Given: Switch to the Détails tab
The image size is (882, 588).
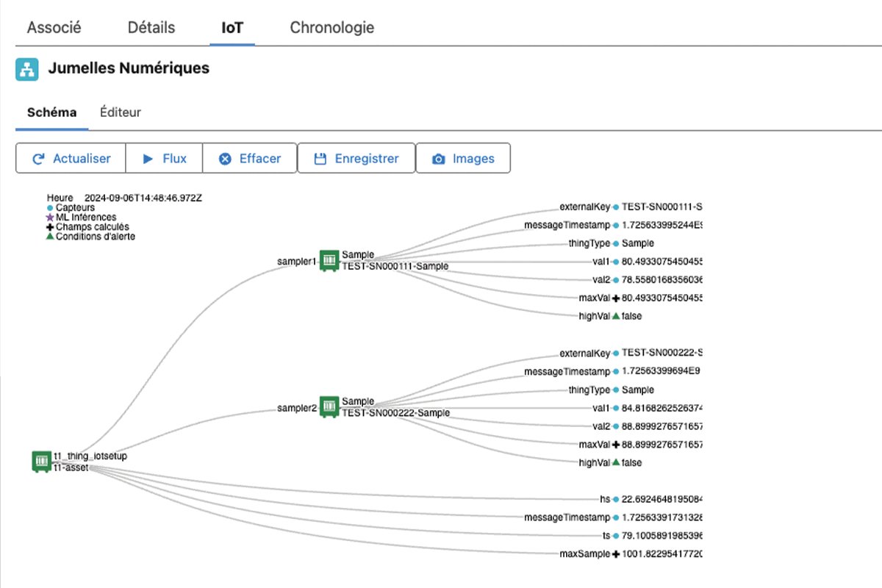Looking at the screenshot, I should click(x=151, y=28).
